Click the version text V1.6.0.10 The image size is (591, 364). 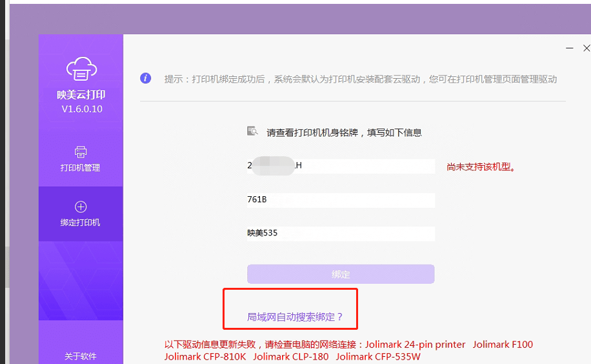tap(82, 109)
